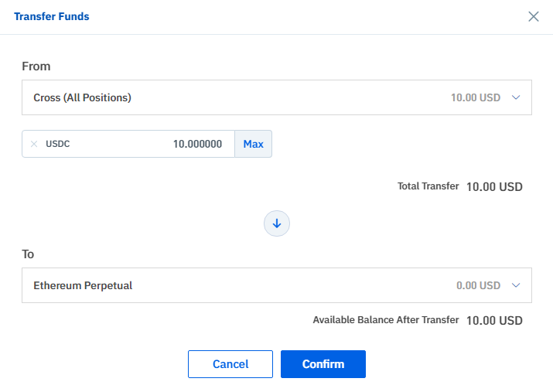The image size is (553, 392).
Task: Clear the USDC amount with the x icon
Action: 34,144
